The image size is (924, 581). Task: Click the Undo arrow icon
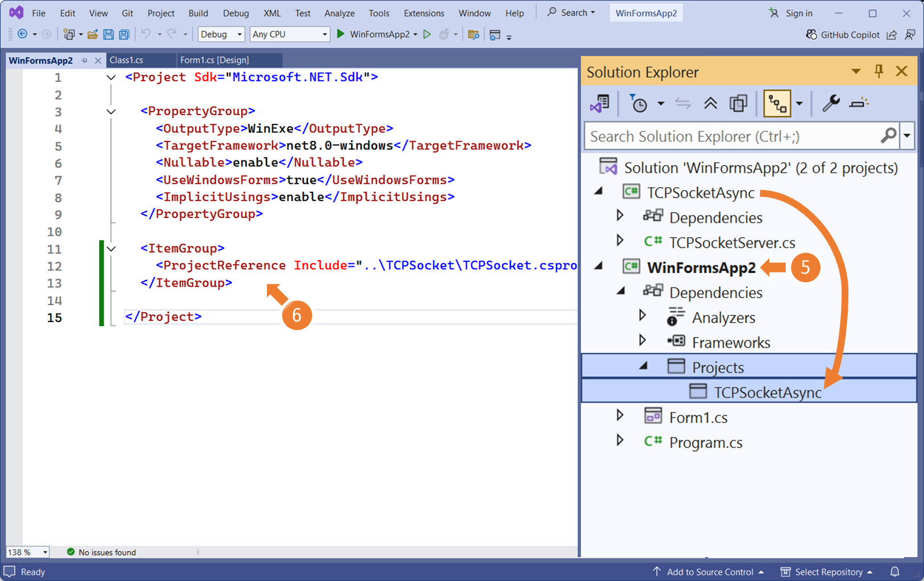(146, 34)
